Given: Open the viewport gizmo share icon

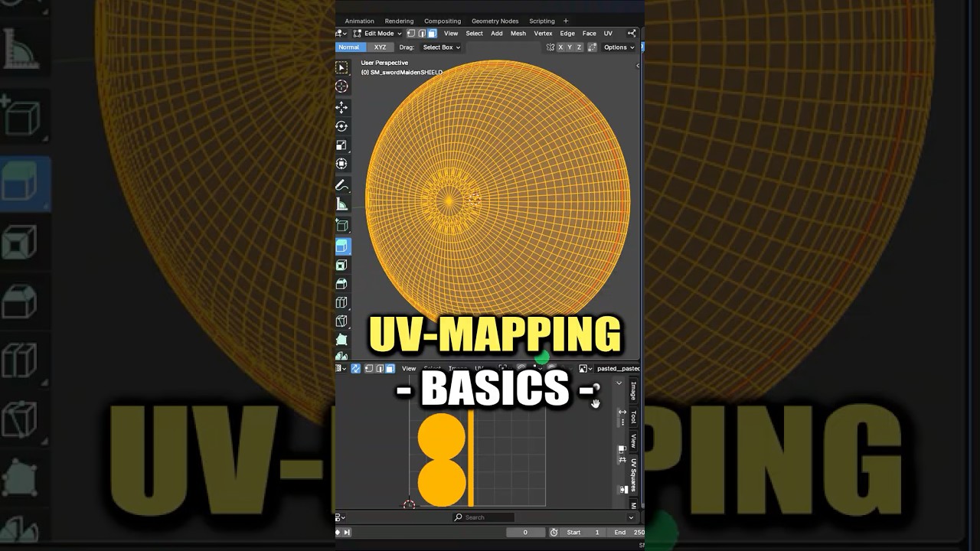Looking at the screenshot, I should (x=632, y=34).
